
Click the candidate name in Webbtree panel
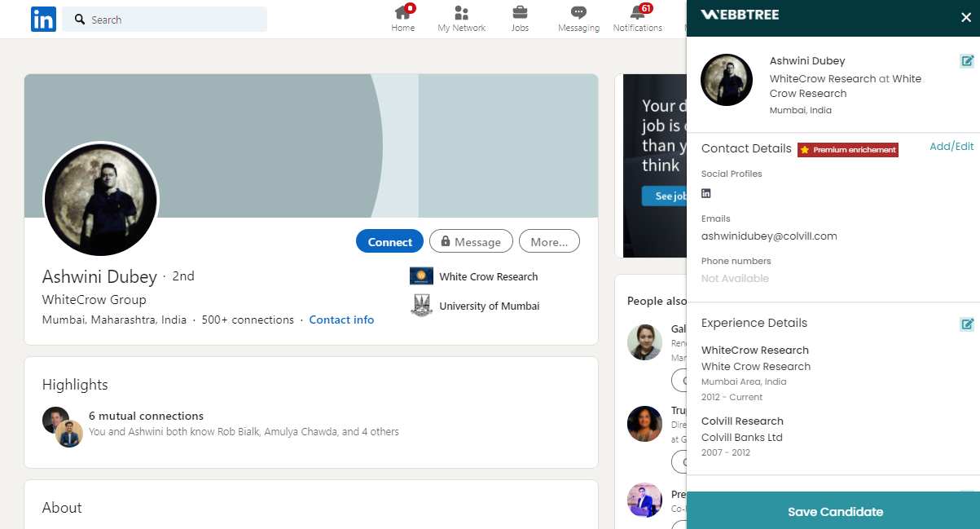(x=807, y=61)
